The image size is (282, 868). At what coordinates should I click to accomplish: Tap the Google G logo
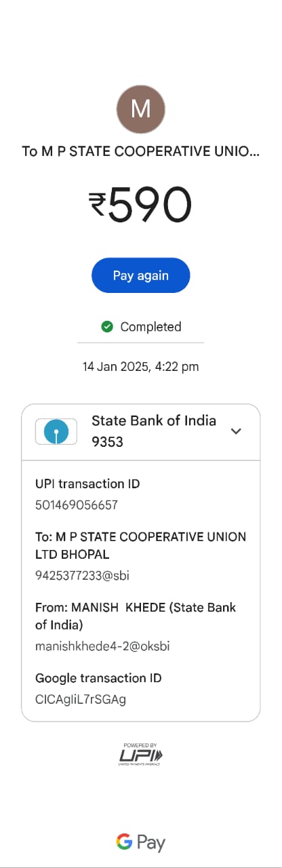124,842
